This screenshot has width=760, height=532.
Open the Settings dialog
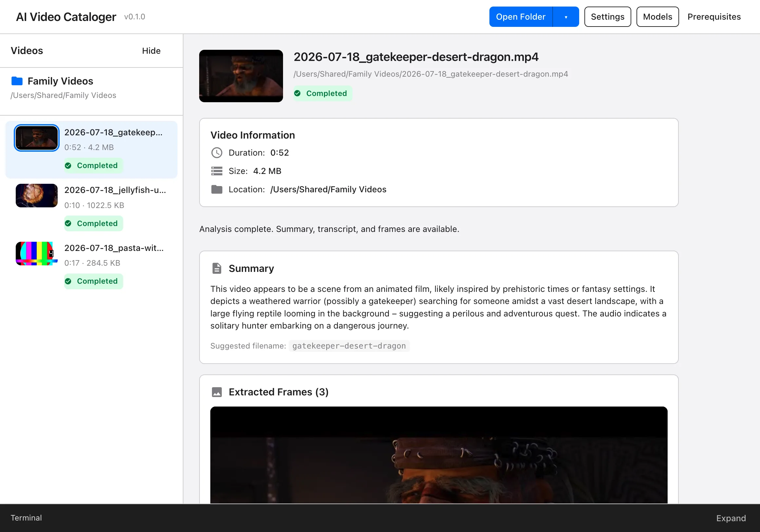(x=607, y=17)
